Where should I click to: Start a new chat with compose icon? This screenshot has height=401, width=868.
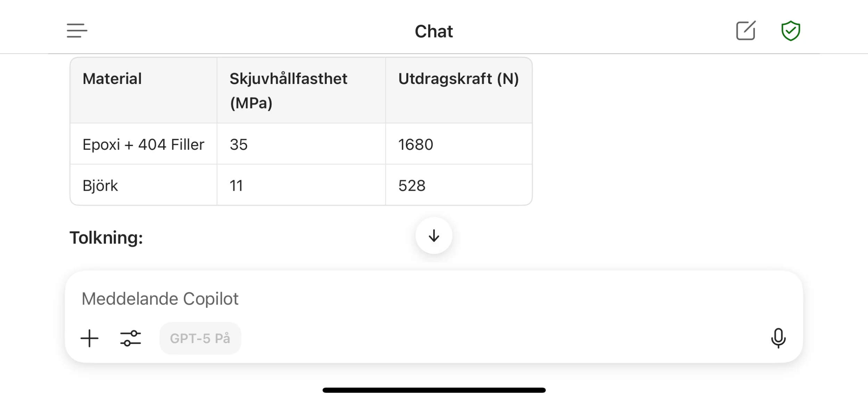click(745, 31)
